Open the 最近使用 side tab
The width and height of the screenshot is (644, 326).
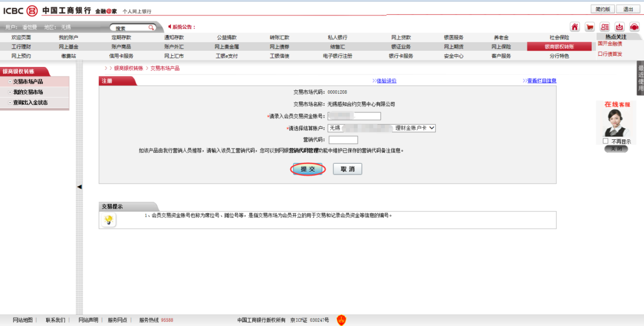(640, 78)
